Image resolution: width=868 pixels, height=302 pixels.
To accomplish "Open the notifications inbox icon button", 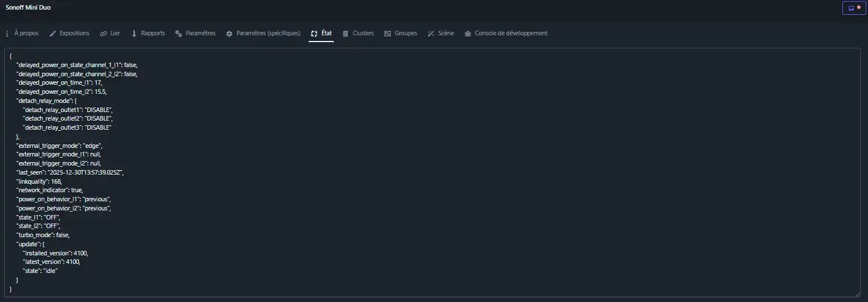I will click(851, 8).
